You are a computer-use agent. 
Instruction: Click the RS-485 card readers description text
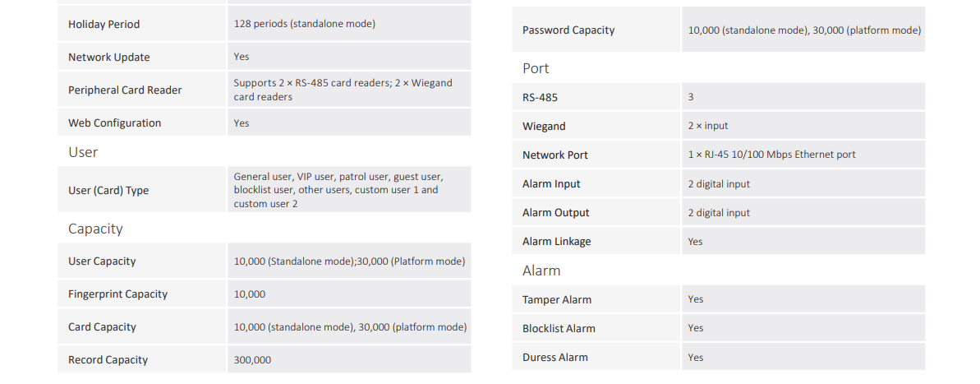point(343,90)
